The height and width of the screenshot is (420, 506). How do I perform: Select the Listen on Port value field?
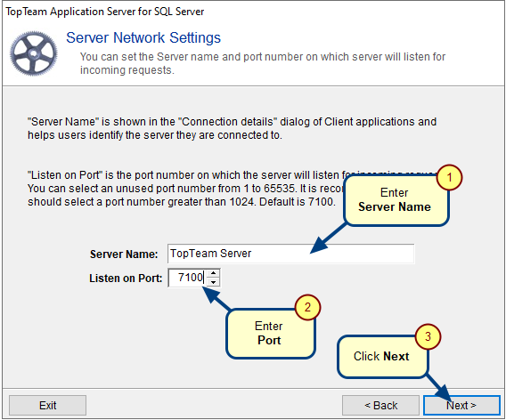[187, 278]
